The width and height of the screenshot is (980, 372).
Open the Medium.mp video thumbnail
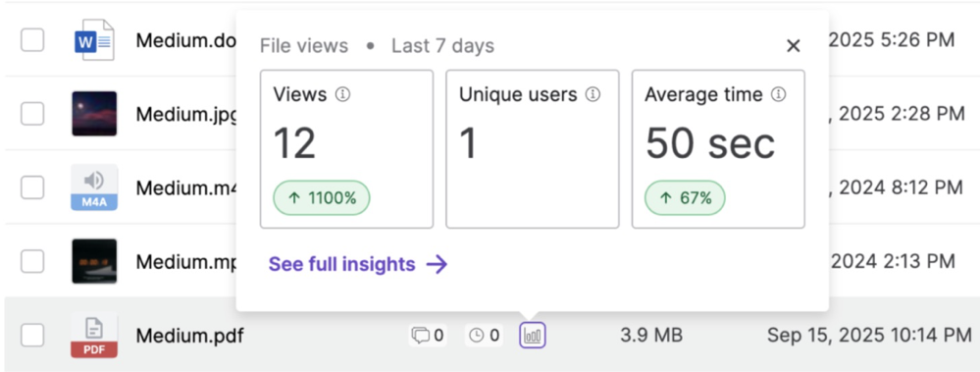[x=94, y=261]
